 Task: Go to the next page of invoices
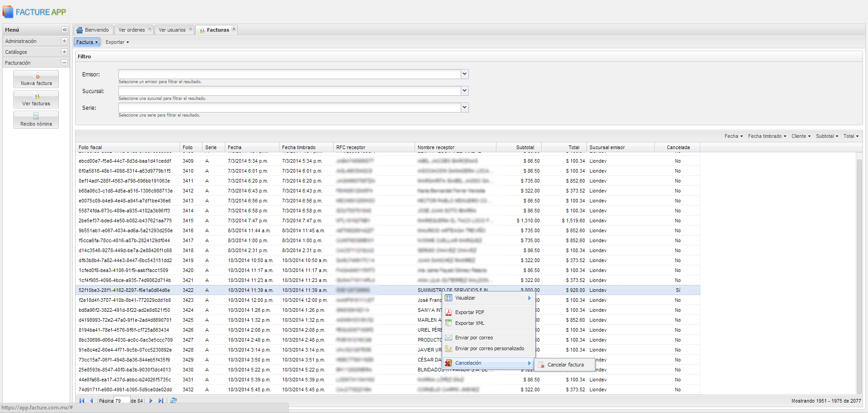pyautogui.click(x=151, y=401)
